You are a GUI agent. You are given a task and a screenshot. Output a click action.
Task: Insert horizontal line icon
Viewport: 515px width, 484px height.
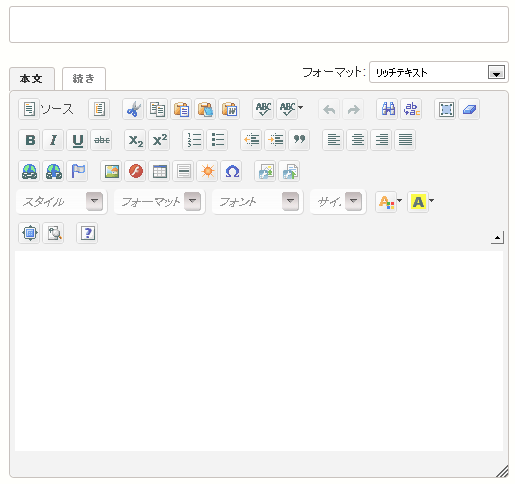tap(183, 171)
